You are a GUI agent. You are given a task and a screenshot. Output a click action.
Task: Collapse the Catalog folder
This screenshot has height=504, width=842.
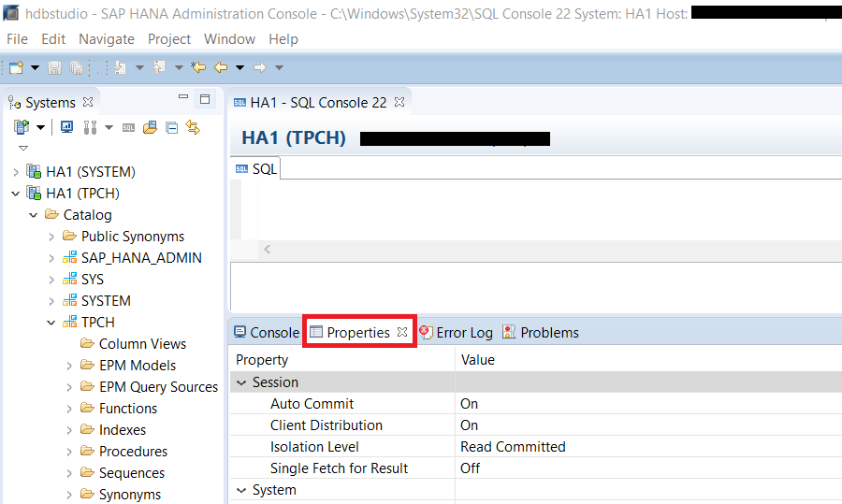click(x=34, y=215)
